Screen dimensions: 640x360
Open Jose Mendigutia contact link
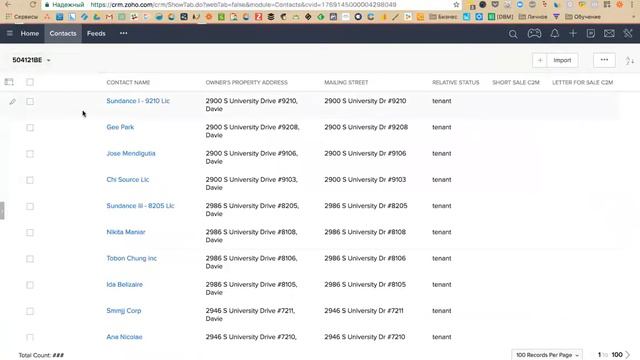click(131, 153)
